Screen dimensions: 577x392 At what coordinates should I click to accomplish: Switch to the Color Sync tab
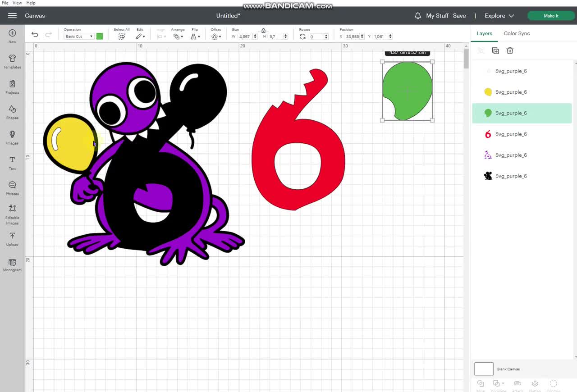(x=517, y=33)
